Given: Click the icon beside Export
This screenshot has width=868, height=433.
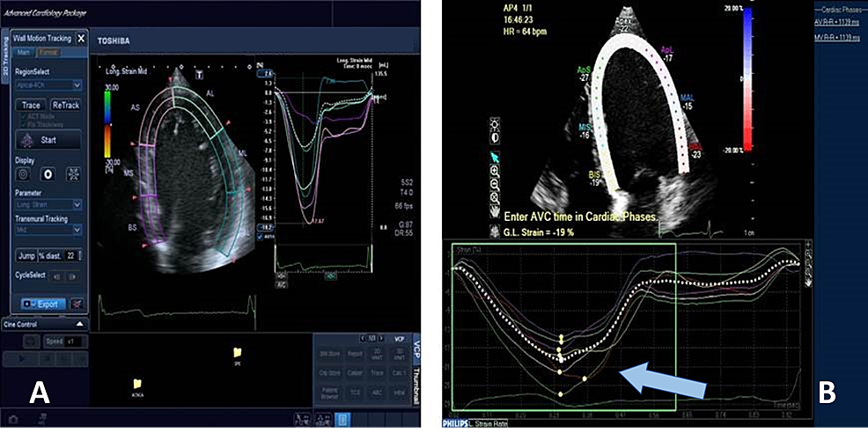Looking at the screenshot, I should (x=77, y=304).
